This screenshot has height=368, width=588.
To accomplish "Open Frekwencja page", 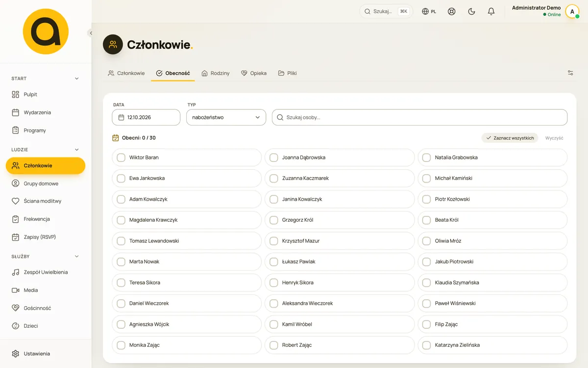I will [46, 219].
